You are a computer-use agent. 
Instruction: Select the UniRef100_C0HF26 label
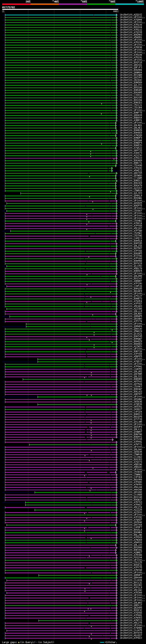point(131,286)
